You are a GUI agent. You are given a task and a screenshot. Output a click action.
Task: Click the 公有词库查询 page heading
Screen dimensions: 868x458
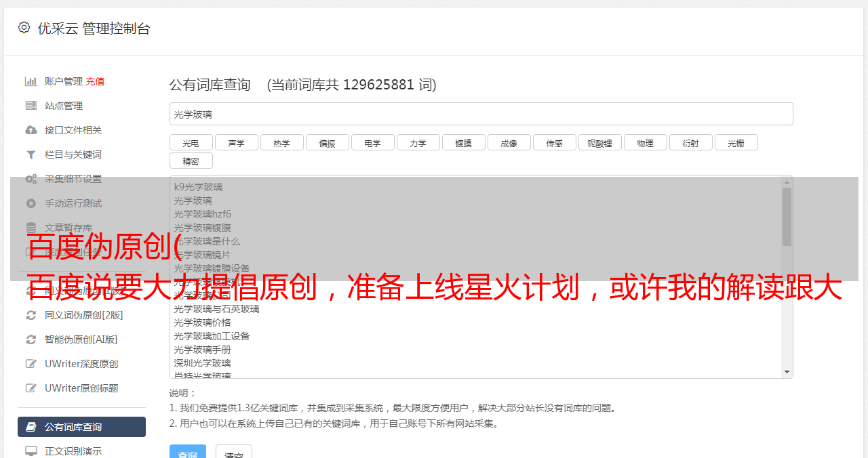pyautogui.click(x=210, y=85)
